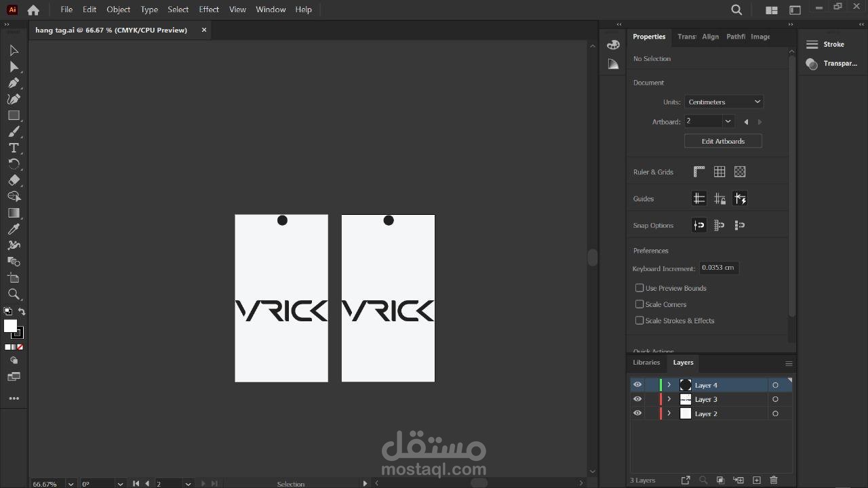This screenshot has height=488, width=868.
Task: Select the Blend tool
Action: [14, 262]
